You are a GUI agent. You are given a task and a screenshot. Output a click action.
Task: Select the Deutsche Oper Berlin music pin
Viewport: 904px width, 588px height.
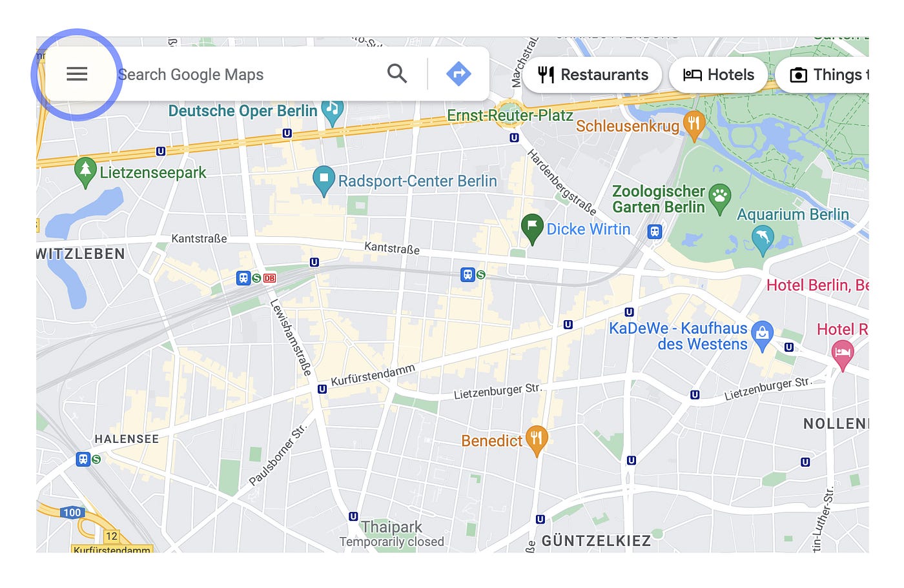point(333,112)
